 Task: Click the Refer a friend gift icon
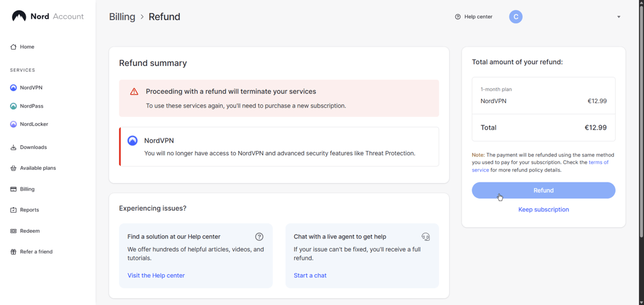pyautogui.click(x=13, y=252)
